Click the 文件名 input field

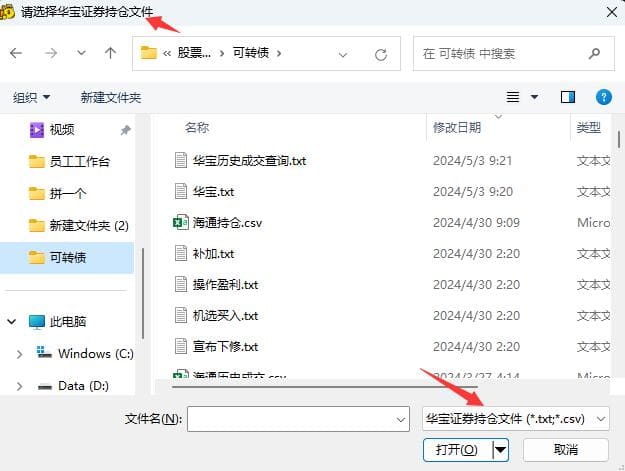click(x=298, y=419)
